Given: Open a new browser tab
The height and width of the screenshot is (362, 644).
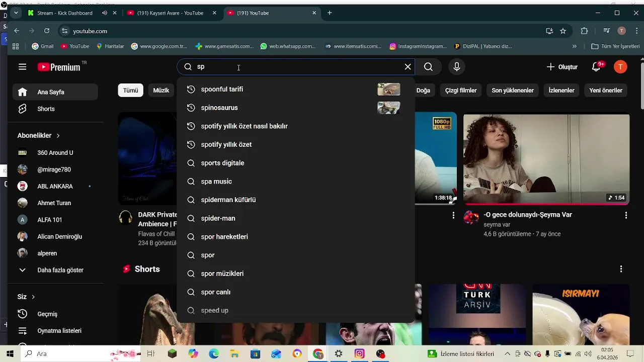Looking at the screenshot, I should coord(330,13).
